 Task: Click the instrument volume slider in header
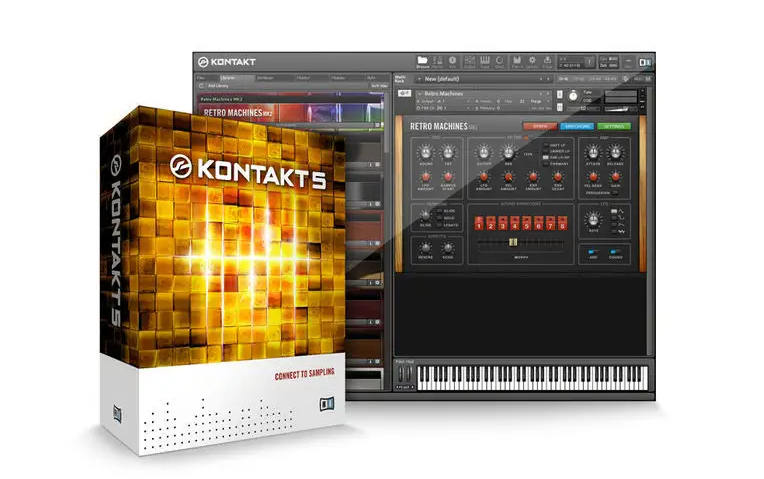coord(622,109)
